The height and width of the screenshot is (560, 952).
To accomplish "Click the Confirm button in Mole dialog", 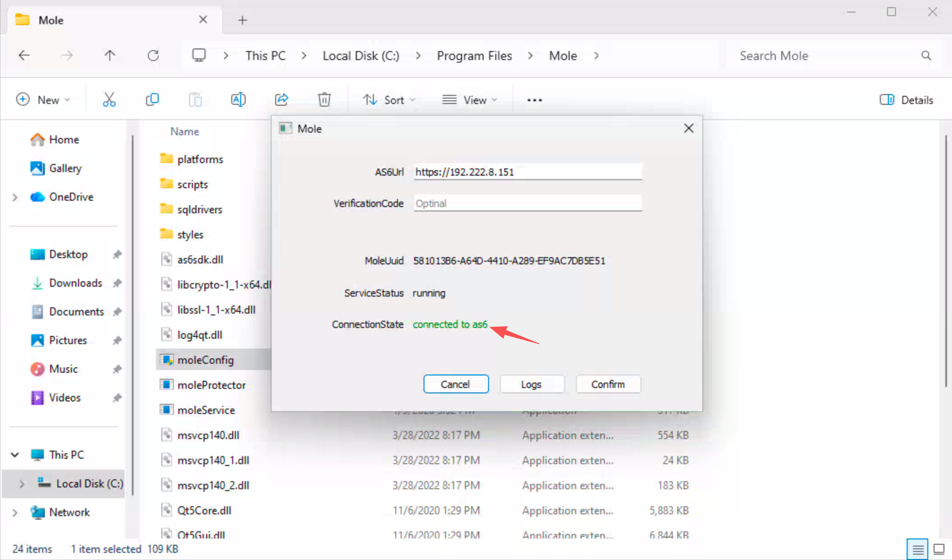I will point(608,384).
